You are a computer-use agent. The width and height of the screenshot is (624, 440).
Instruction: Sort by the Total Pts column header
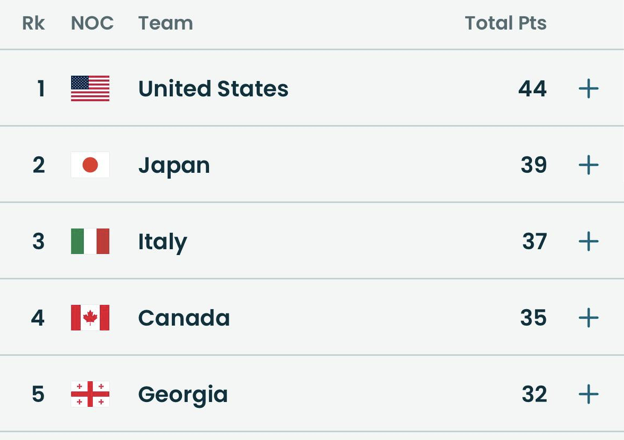tap(505, 23)
